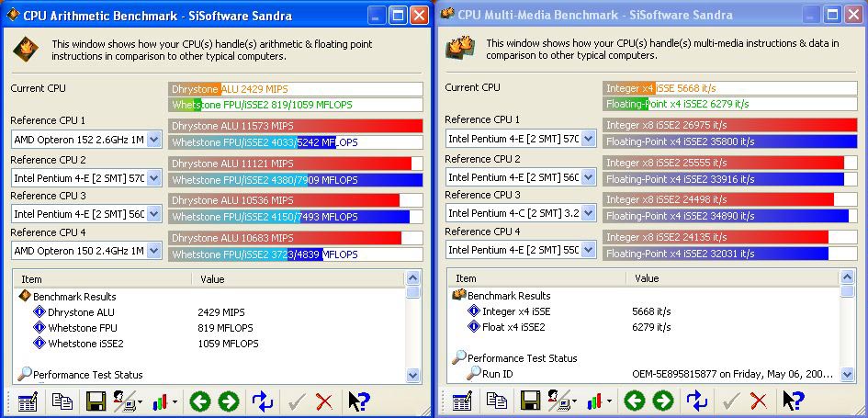Click scroll-down arrow of Multi-Media results list
The width and height of the screenshot is (868, 418).
coord(848,374)
